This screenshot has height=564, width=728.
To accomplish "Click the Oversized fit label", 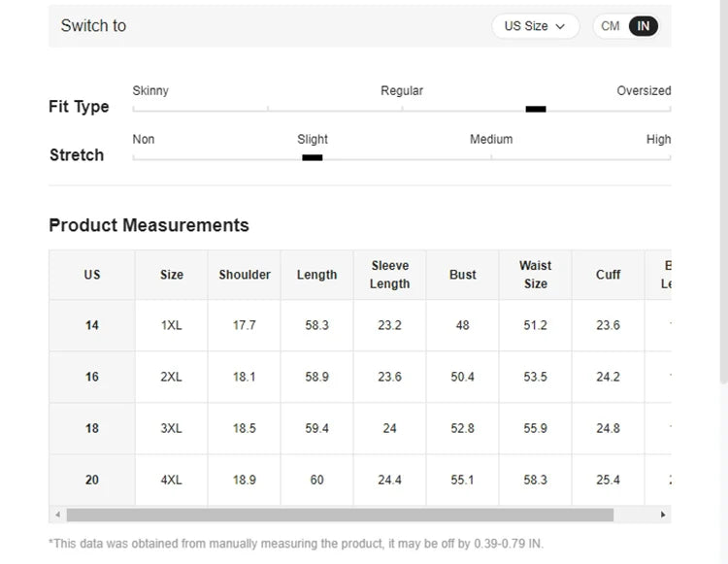I will 644,90.
